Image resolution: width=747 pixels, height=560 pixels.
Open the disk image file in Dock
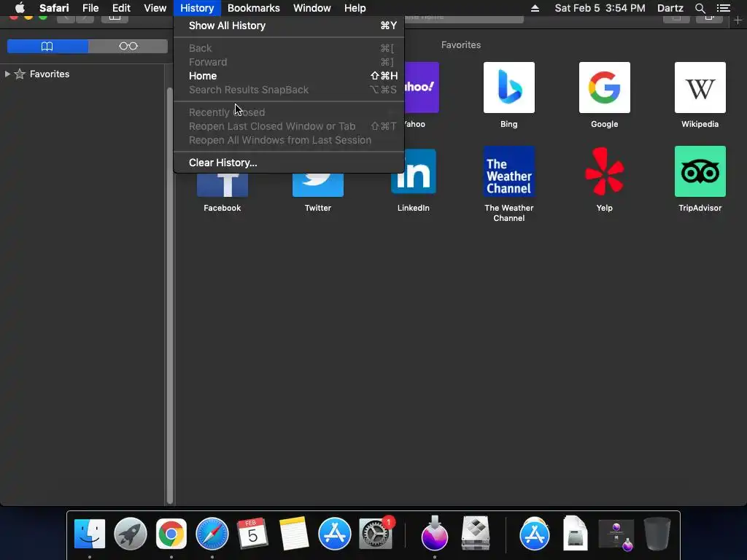click(x=575, y=533)
